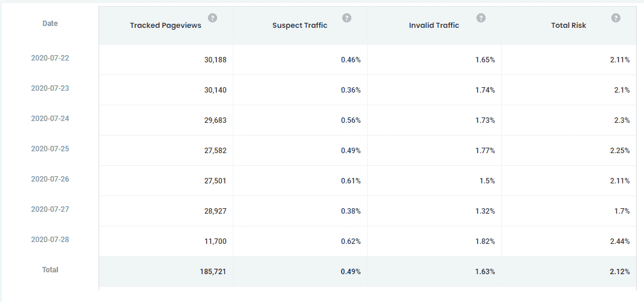Click the Date column header

tap(50, 24)
